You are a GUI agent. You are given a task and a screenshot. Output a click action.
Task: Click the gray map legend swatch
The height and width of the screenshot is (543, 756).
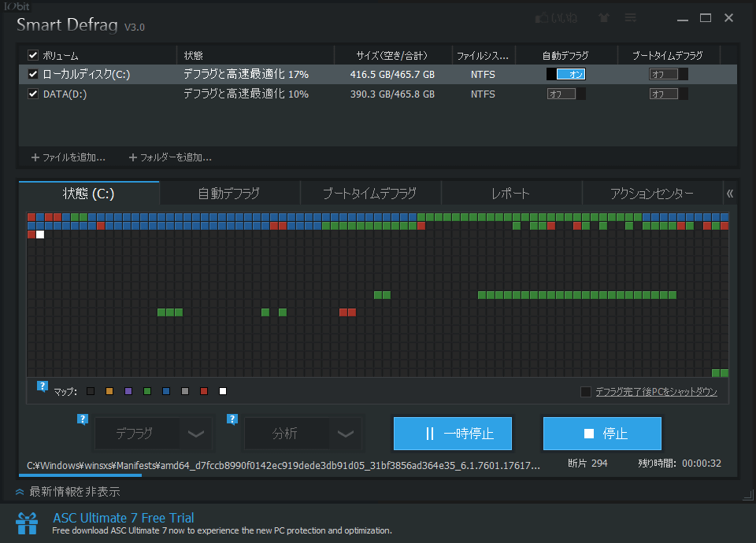coord(185,391)
